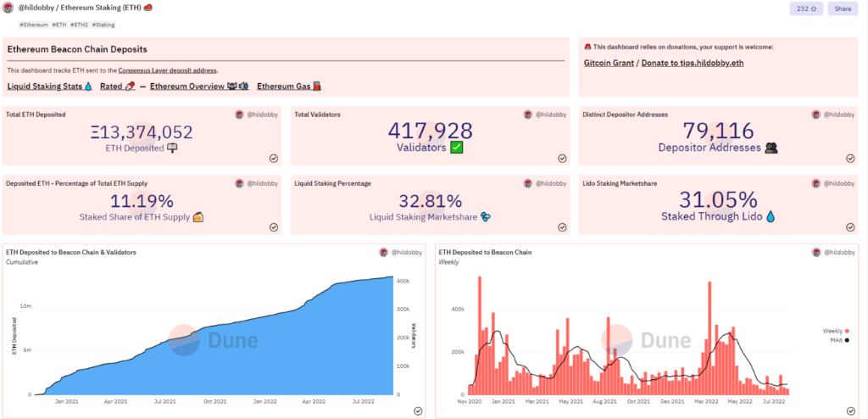This screenshot has height=419, width=868.
Task: Open the #Ethereum tag
Action: 34,25
